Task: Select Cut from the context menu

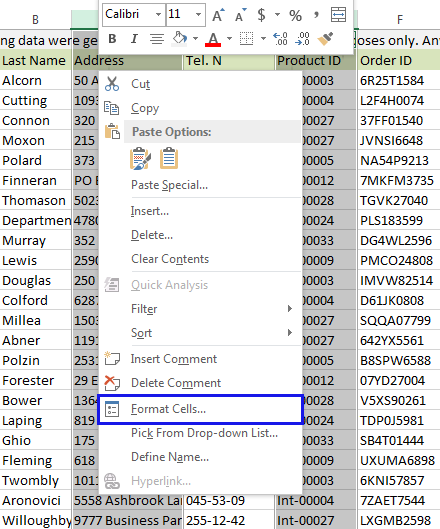Action: tap(199, 84)
